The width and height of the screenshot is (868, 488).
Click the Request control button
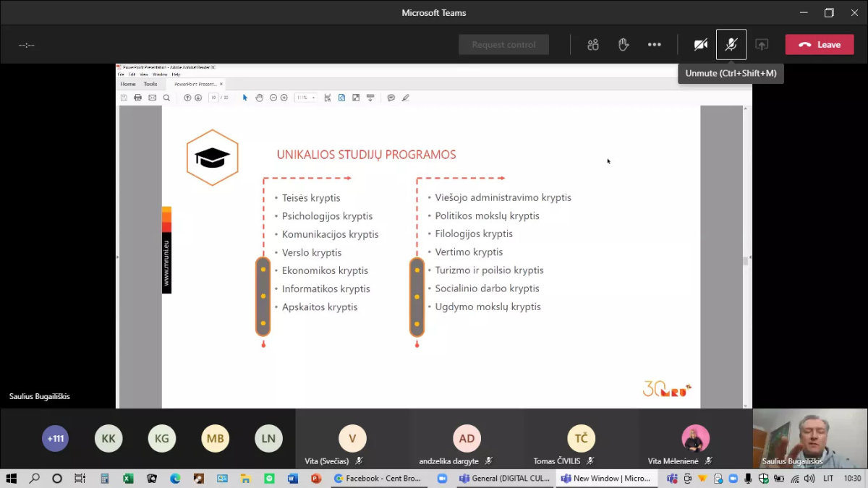[x=503, y=45]
